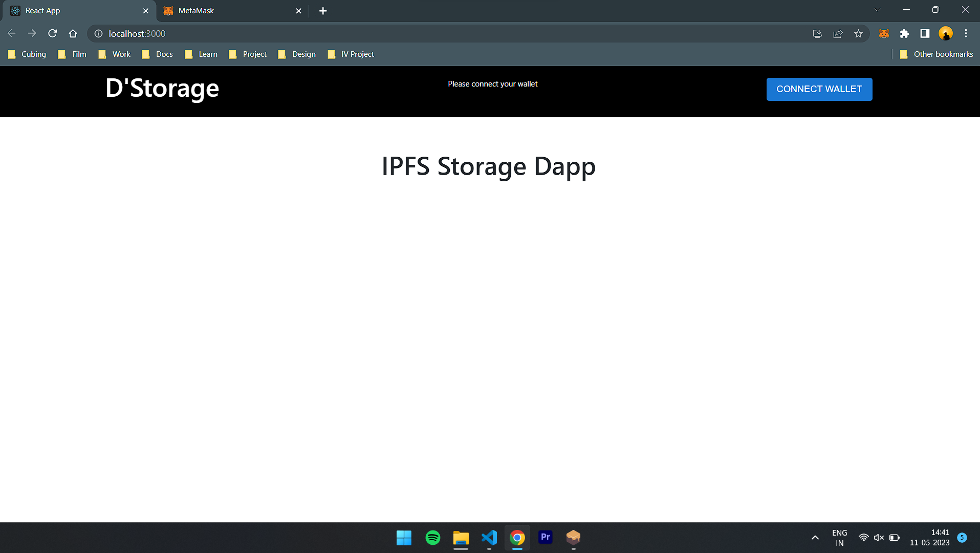Click the D'Storage logo text
Image resolution: width=980 pixels, height=553 pixels.
tap(161, 88)
